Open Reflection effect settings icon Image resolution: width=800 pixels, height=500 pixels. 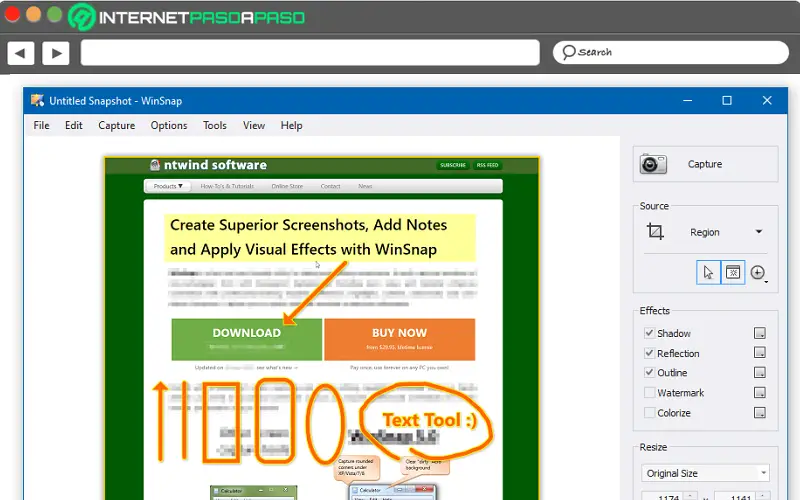pos(760,353)
